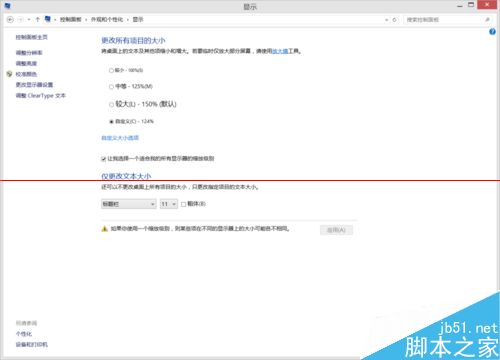The height and width of the screenshot is (360, 500).
Task: Open 调整 ClearType 文本 link
Action: click(x=41, y=96)
